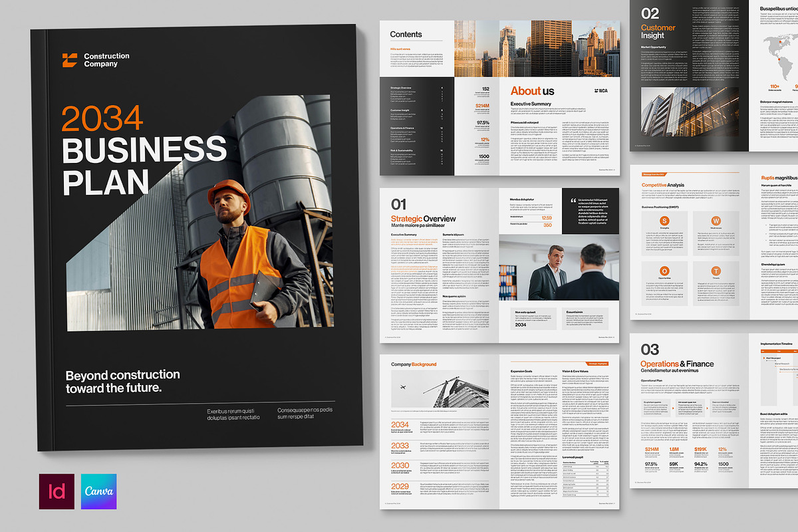Select the orange "T" circle in SWOT grid
Image resolution: width=798 pixels, height=532 pixels.
[716, 271]
